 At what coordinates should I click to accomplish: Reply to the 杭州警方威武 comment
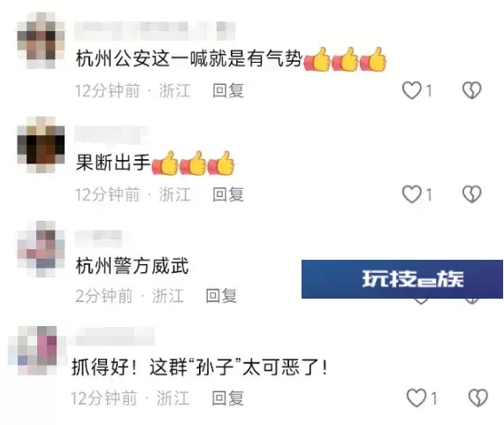(221, 295)
